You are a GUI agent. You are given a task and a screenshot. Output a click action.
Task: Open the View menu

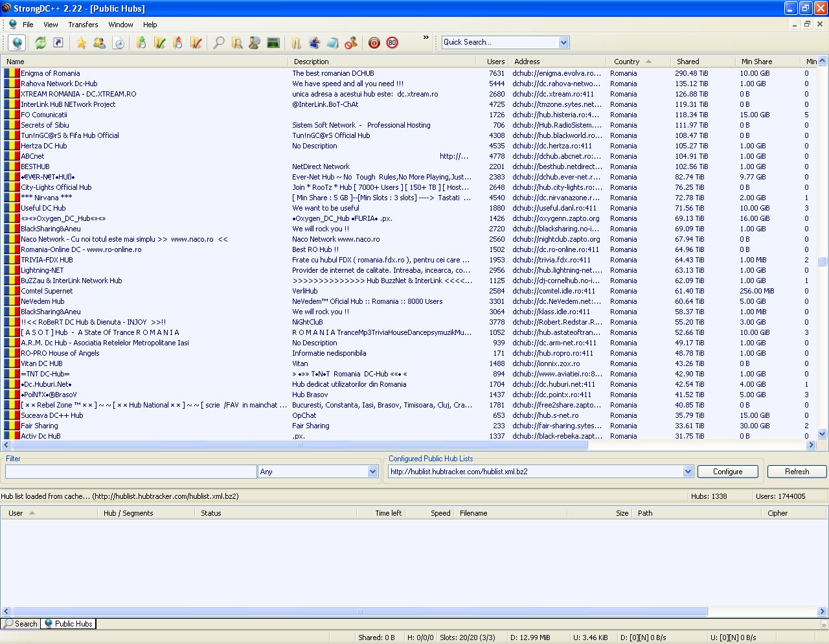[51, 25]
